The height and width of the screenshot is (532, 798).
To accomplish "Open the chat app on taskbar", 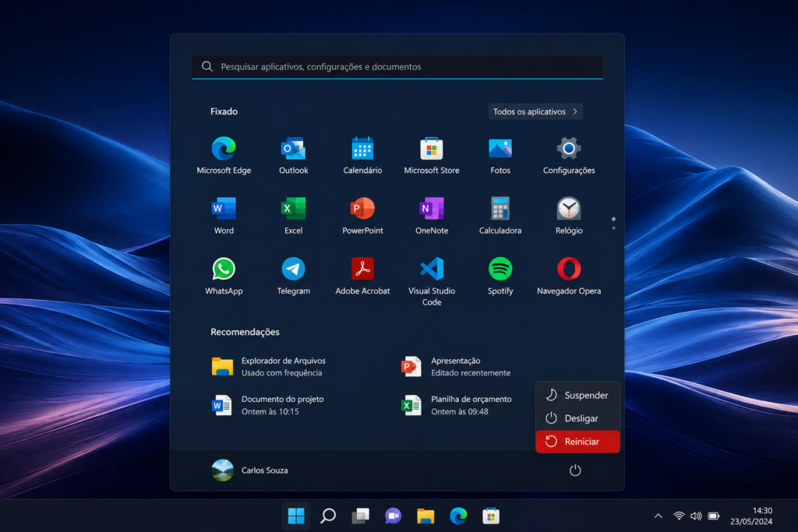I will click(x=393, y=516).
